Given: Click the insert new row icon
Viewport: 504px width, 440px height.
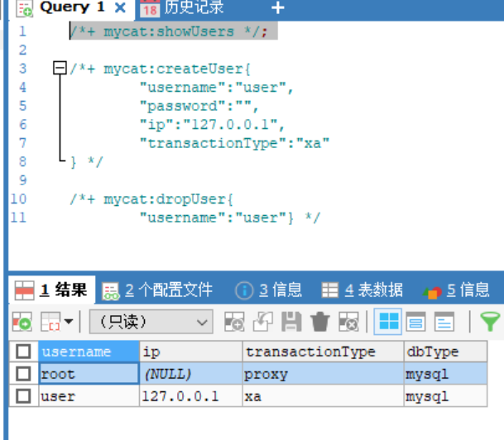Looking at the screenshot, I should [234, 322].
